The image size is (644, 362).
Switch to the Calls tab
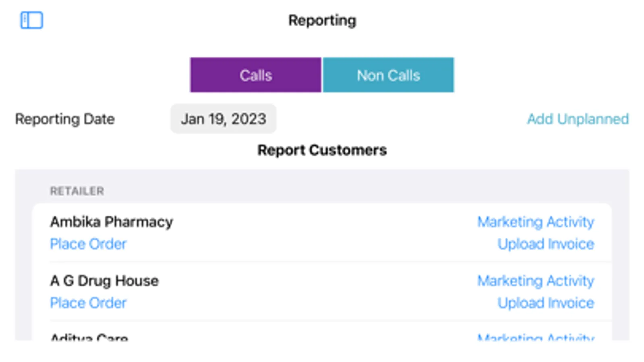click(x=256, y=75)
